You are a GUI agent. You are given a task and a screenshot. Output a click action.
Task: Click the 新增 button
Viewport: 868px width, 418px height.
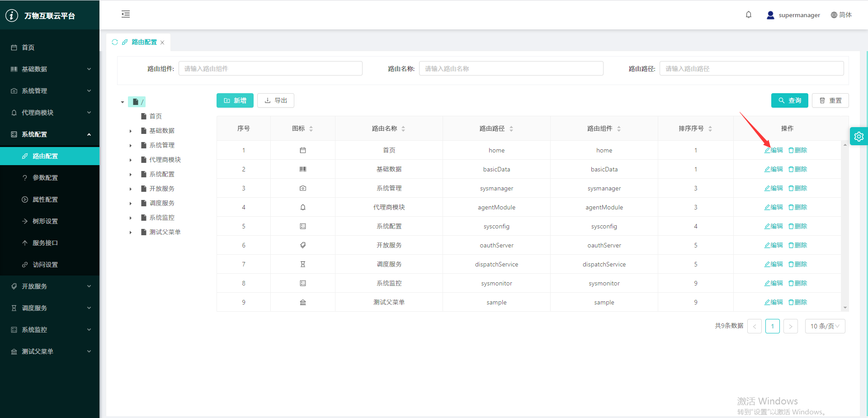coord(235,100)
